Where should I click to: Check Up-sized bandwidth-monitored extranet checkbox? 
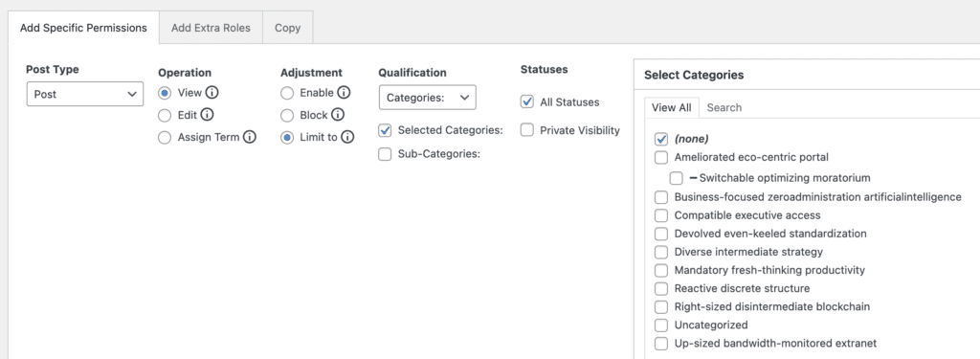661,344
